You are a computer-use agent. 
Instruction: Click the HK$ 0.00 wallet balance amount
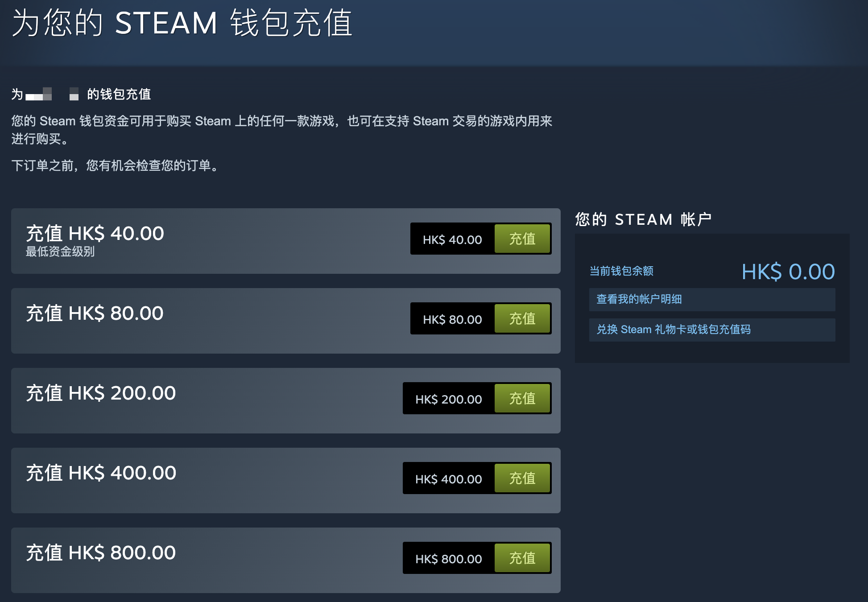click(788, 272)
